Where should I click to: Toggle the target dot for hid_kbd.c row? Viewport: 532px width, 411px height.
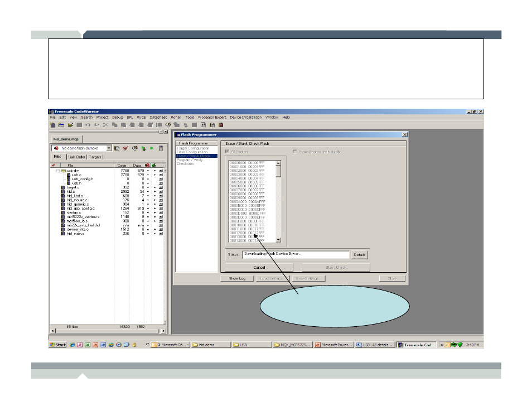[154, 196]
